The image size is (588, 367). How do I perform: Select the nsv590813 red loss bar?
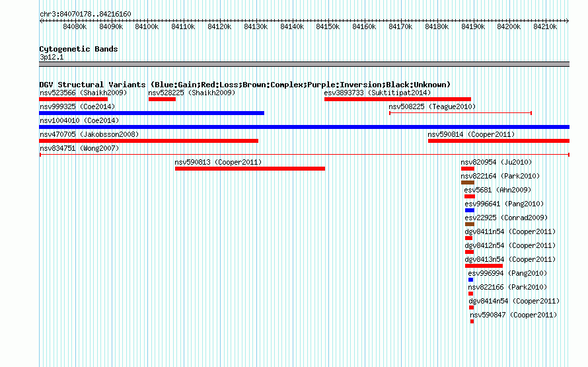pyautogui.click(x=250, y=169)
